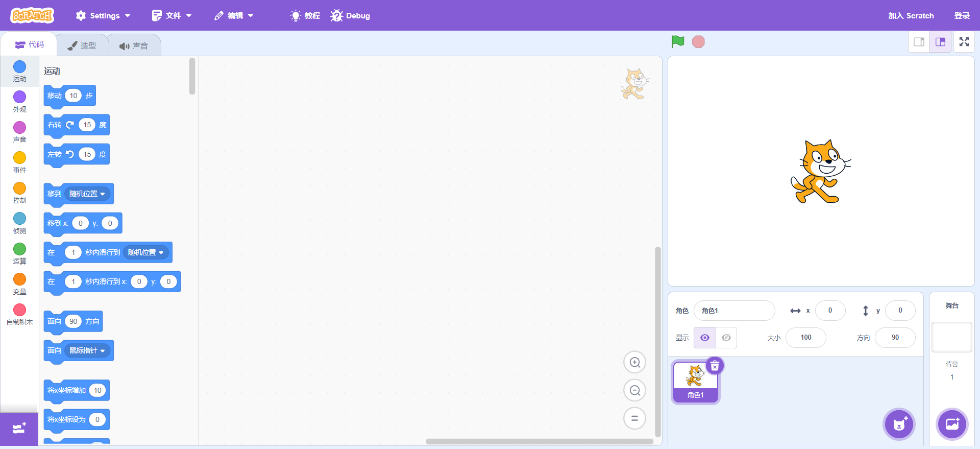
Task: Hide the sprite with the crossed-eye toggle
Action: [x=726, y=338]
